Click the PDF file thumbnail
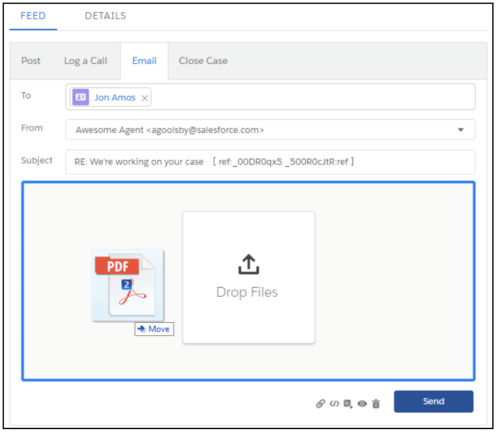This screenshot has height=433, width=504. coord(127,285)
